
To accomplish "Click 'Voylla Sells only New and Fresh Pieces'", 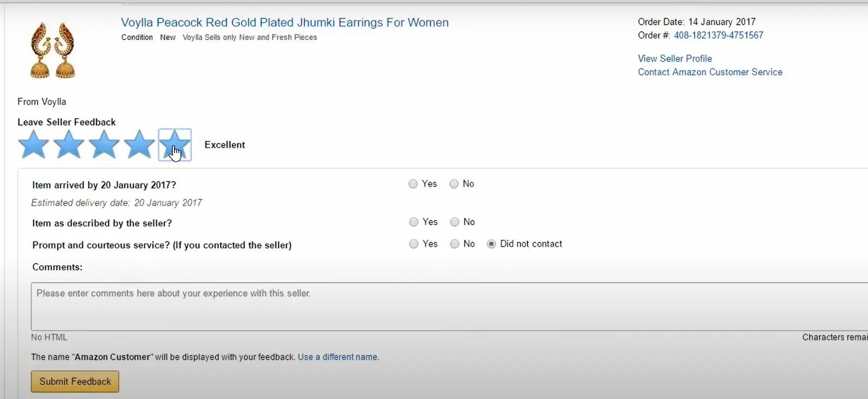I will [250, 37].
